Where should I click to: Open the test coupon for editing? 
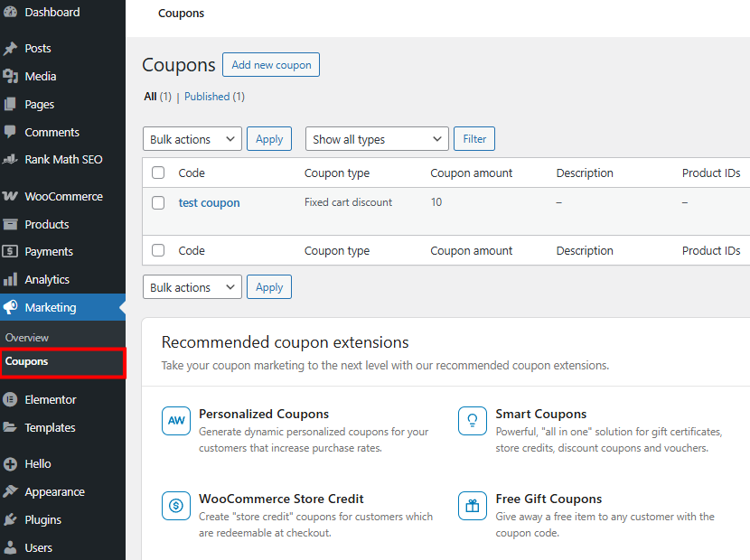[x=209, y=202]
